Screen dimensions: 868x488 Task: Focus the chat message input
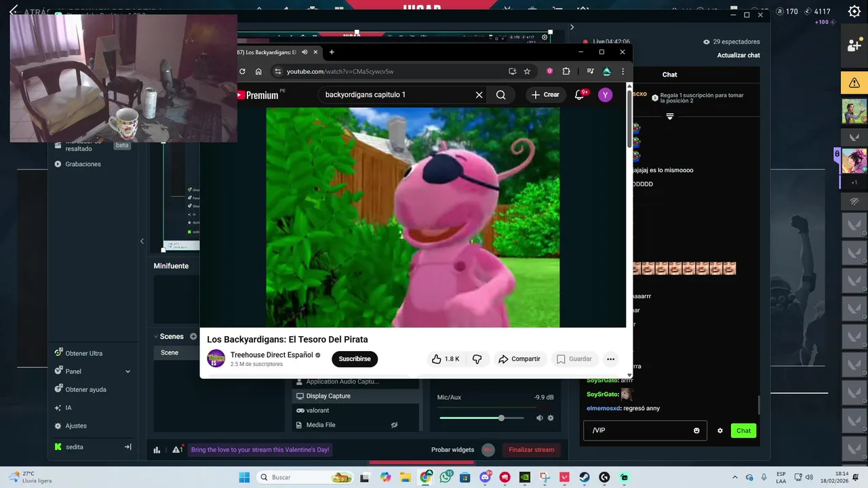645,430
